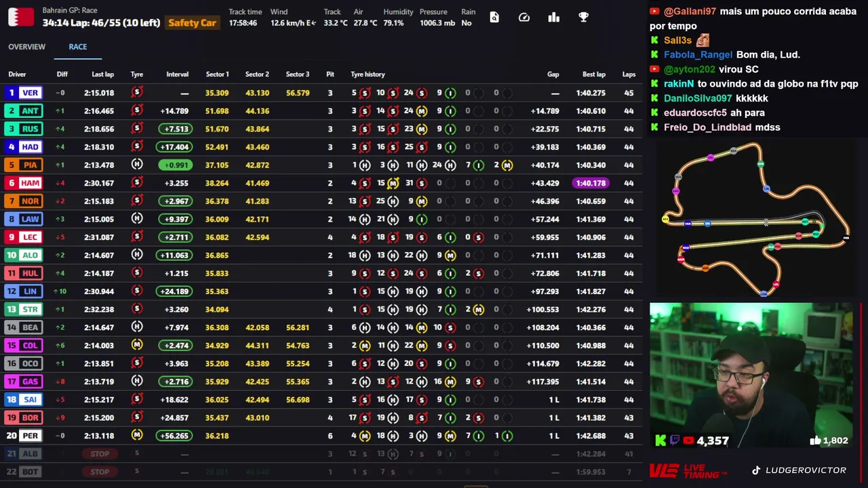Image resolution: width=868 pixels, height=488 pixels.
Task: Click the Sector 1 column header
Action: click(x=218, y=75)
